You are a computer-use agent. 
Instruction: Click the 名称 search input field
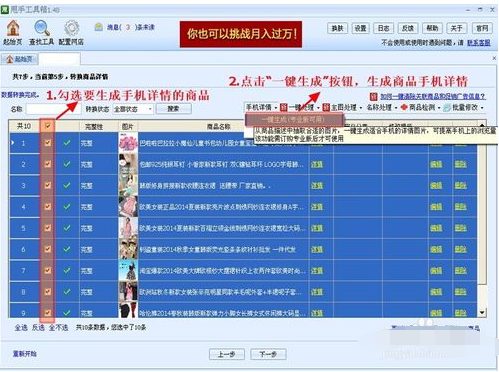(53, 109)
